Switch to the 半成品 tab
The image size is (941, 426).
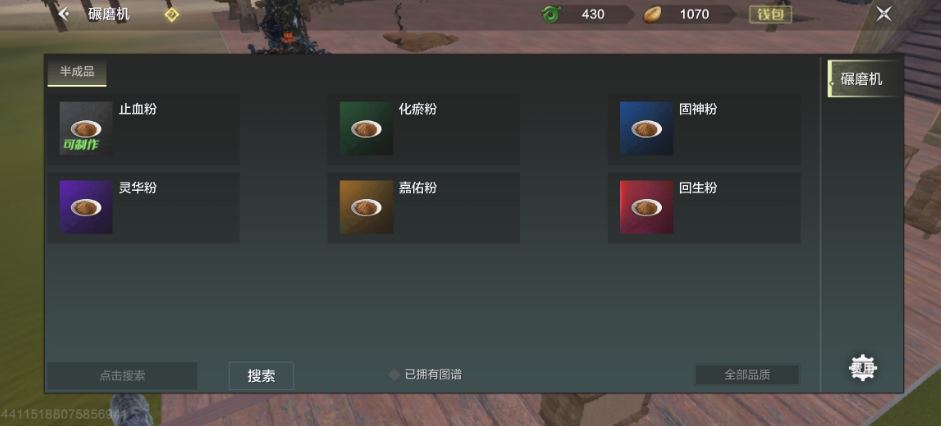click(x=77, y=73)
